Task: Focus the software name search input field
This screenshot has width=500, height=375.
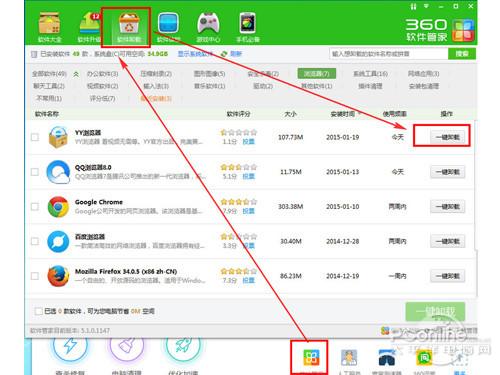Action: point(389,54)
